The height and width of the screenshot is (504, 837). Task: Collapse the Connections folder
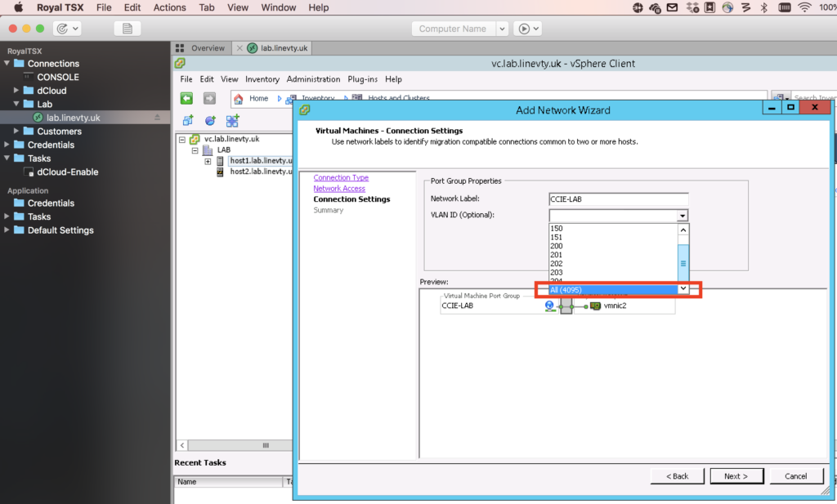(7, 63)
